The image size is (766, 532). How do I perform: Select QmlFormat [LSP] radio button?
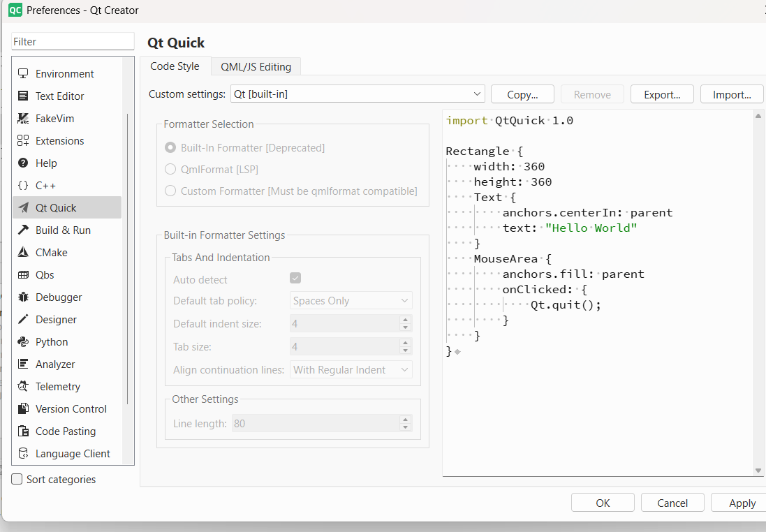170,169
